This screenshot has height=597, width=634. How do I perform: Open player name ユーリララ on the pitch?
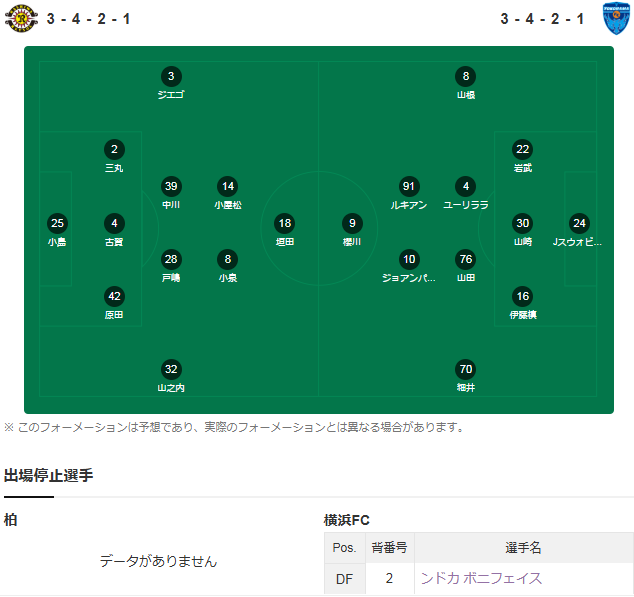tap(465, 205)
